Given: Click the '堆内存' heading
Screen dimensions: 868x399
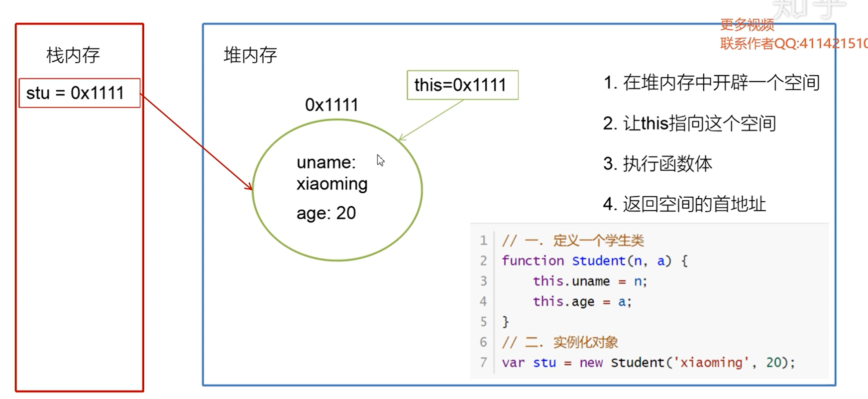Looking at the screenshot, I should tap(250, 55).
